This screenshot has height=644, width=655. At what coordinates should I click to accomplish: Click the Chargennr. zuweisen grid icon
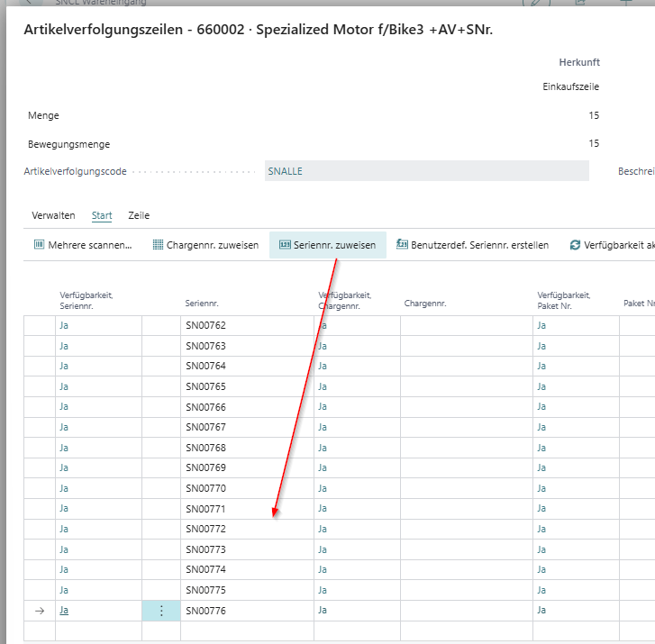click(x=158, y=245)
